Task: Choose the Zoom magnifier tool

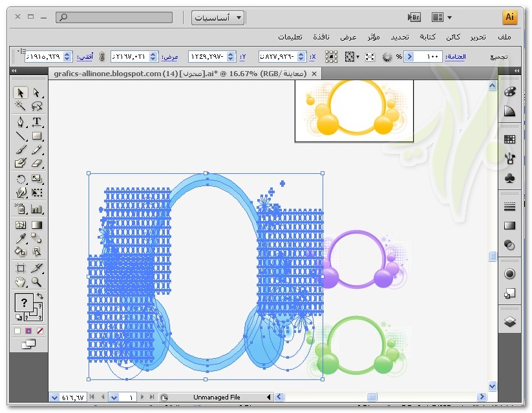Action: click(x=37, y=282)
